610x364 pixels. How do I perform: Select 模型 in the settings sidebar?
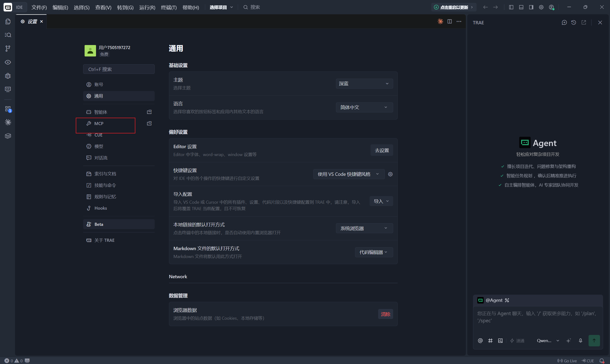[x=119, y=147]
